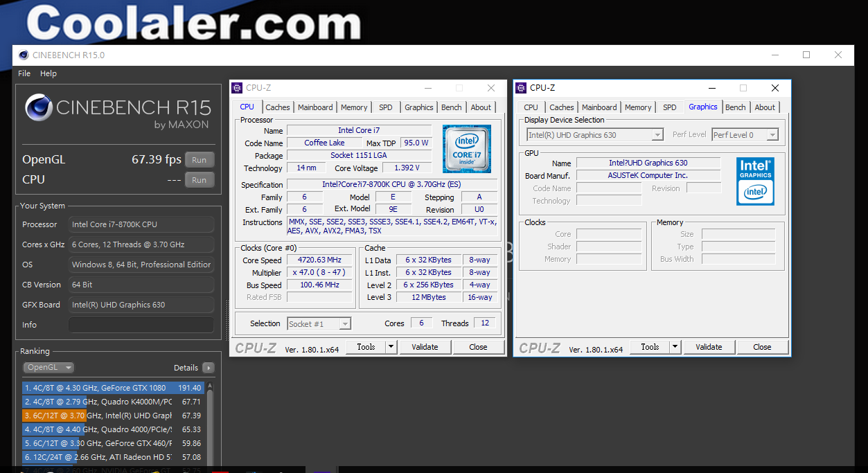Screen dimensions: 868x473
Task: Switch to Mainboard tab in right CPU-Z window
Action: click(599, 107)
